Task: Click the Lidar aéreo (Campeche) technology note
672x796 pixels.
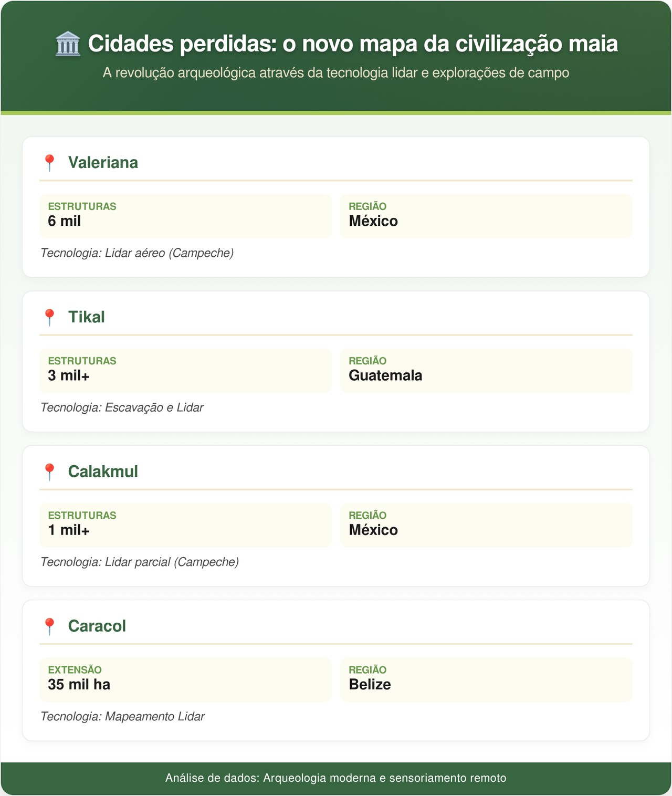Action: pyautogui.click(x=137, y=253)
